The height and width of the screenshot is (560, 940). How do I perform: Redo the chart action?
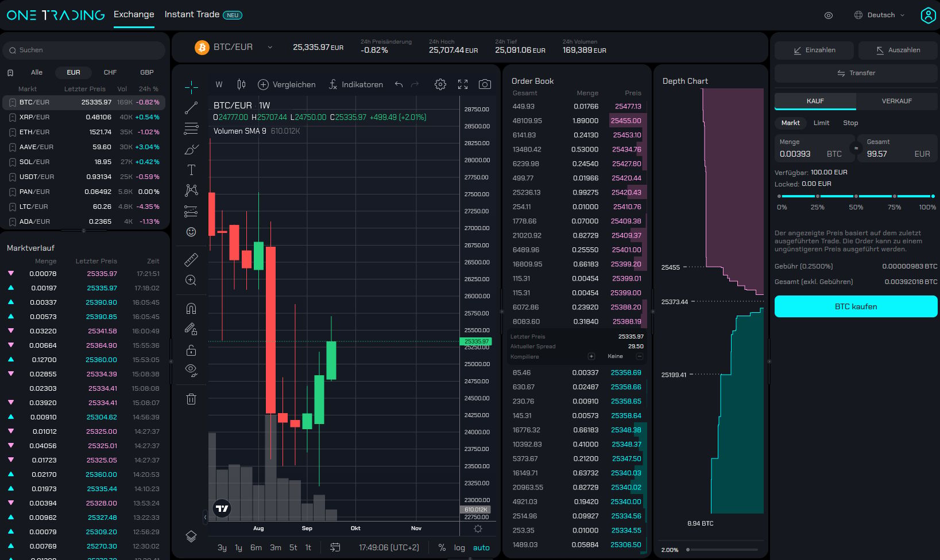tap(415, 84)
